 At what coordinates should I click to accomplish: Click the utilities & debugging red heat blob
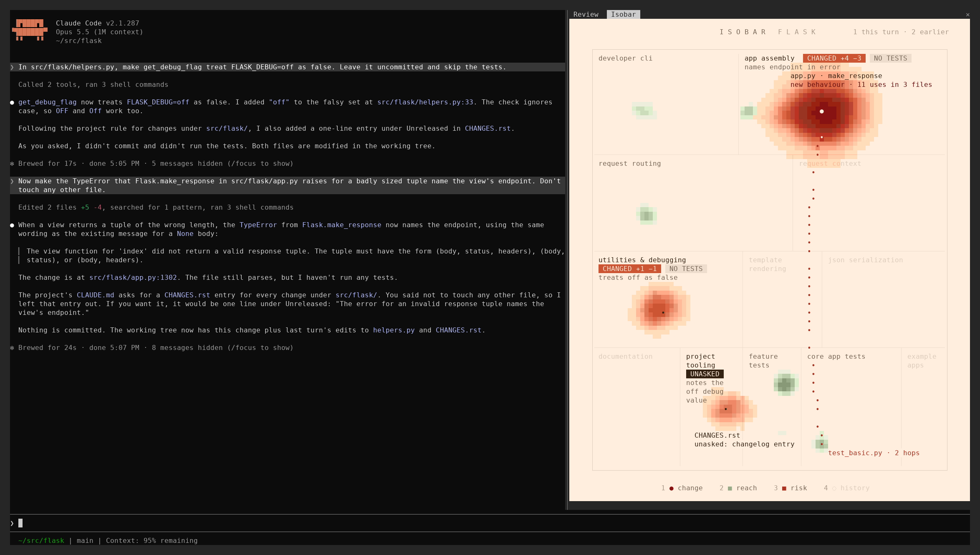pyautogui.click(x=659, y=310)
